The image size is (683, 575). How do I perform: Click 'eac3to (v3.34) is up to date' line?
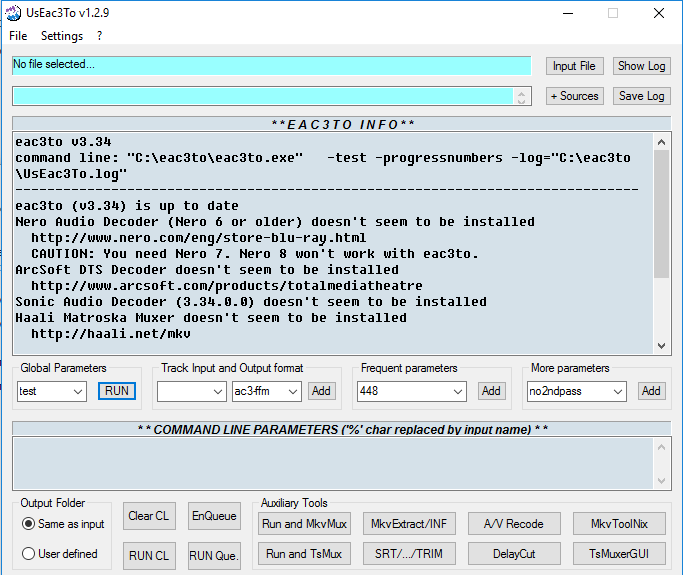[x=127, y=206]
